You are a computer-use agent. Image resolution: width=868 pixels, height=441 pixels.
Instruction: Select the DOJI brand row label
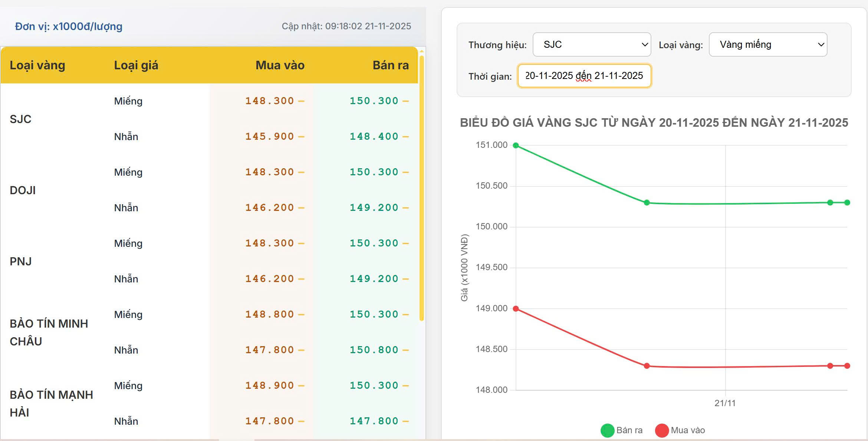23,190
